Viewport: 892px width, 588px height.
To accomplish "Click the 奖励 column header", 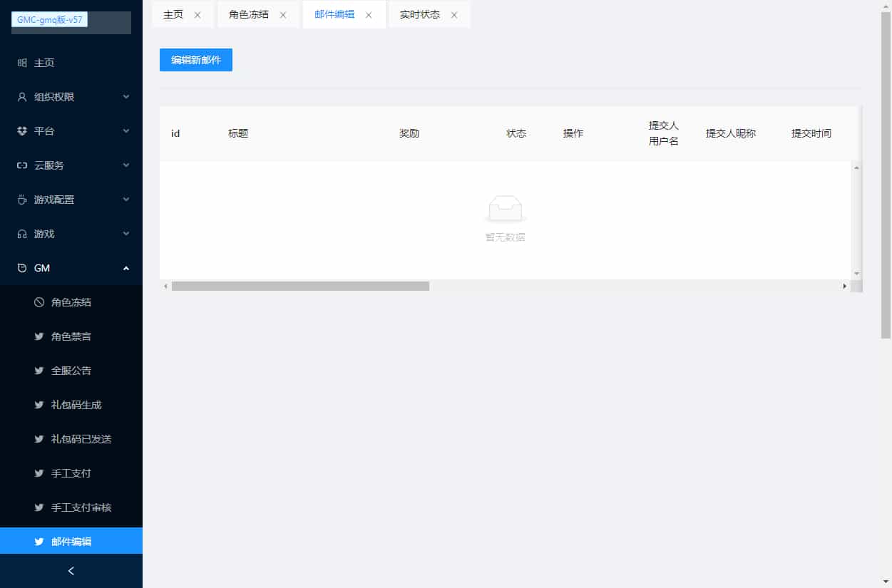I will click(x=409, y=133).
